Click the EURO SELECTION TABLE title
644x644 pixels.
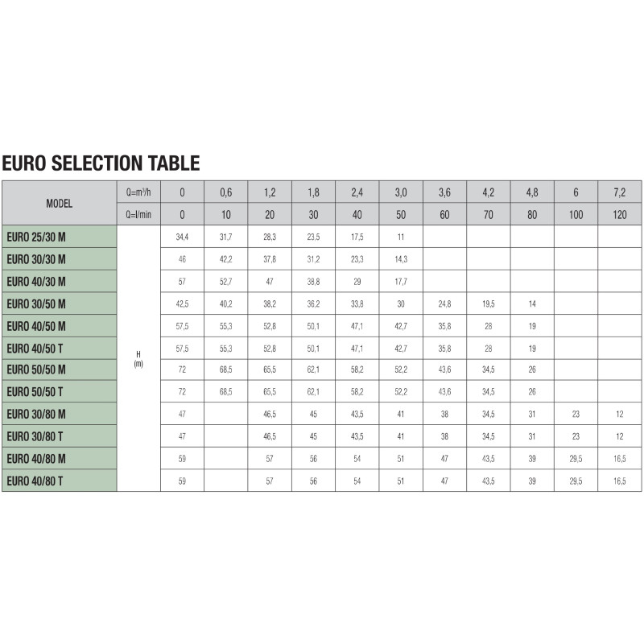(x=101, y=163)
